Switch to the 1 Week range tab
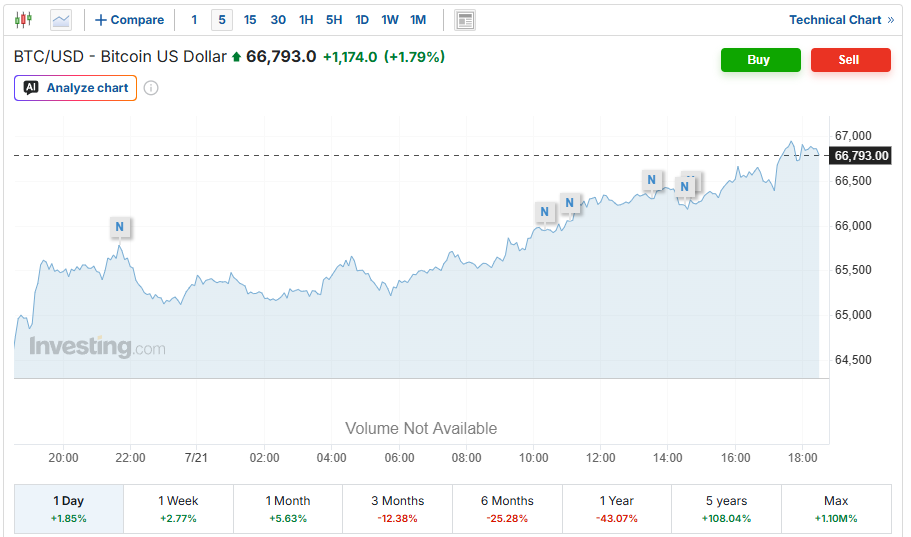Viewport: 911px width, 537px height. [x=178, y=509]
